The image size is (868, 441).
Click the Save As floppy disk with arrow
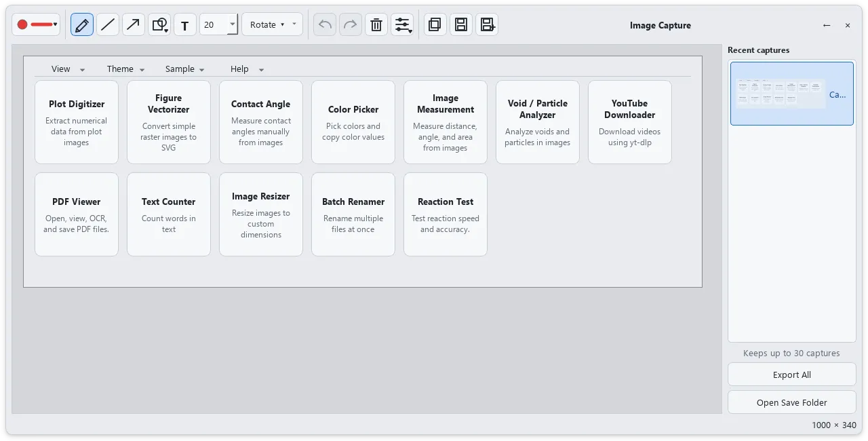[487, 25]
